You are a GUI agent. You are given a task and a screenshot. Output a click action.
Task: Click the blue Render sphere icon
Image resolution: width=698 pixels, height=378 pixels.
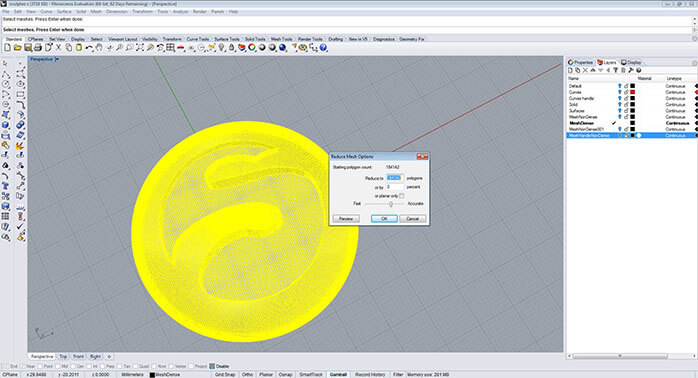(x=282, y=47)
